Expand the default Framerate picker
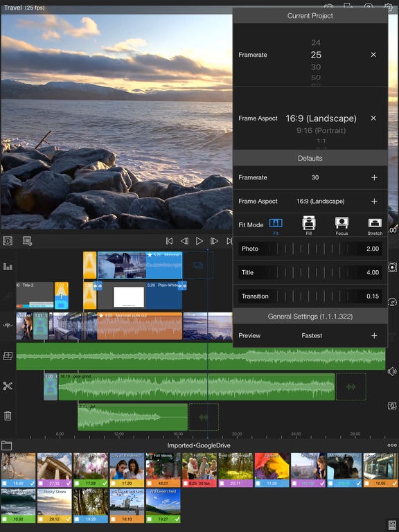 tap(374, 177)
